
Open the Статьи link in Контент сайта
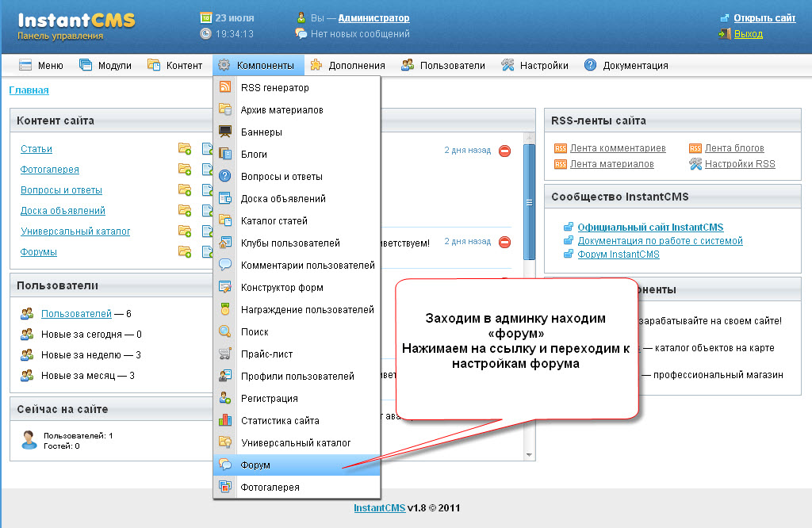point(36,149)
